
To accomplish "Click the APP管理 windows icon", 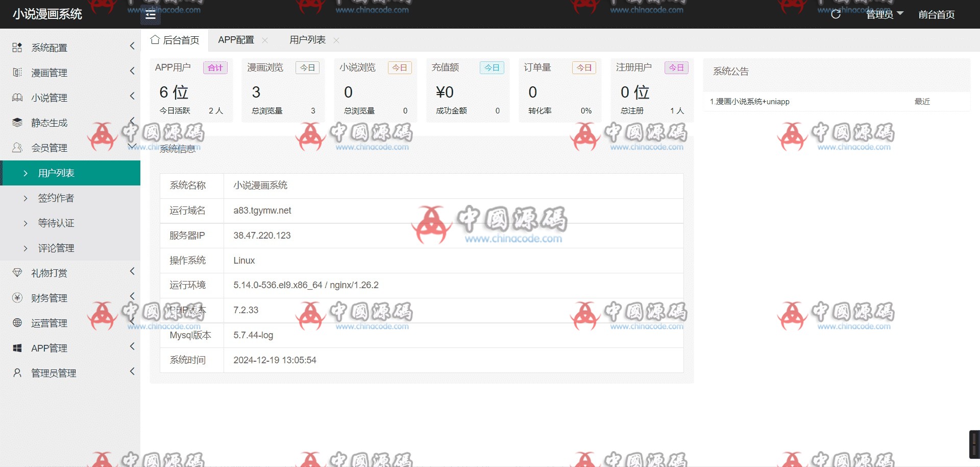I will point(17,348).
